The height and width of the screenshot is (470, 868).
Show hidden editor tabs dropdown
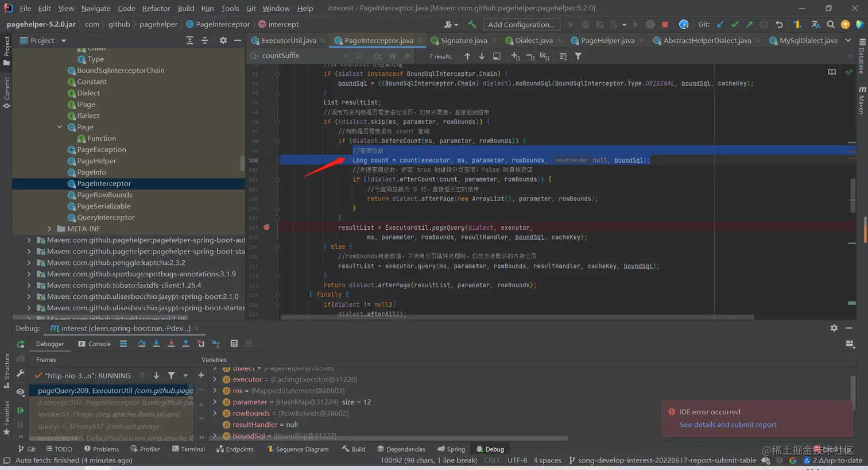(x=848, y=40)
